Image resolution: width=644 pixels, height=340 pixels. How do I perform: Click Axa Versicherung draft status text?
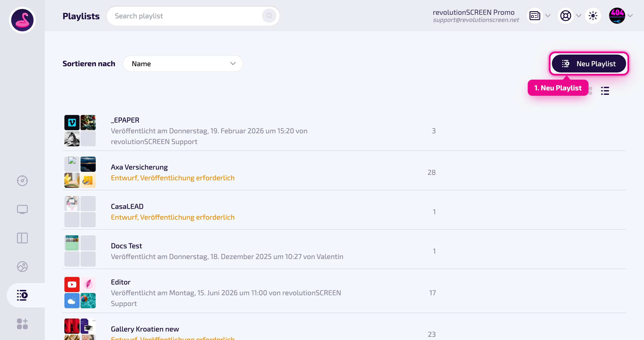click(173, 178)
